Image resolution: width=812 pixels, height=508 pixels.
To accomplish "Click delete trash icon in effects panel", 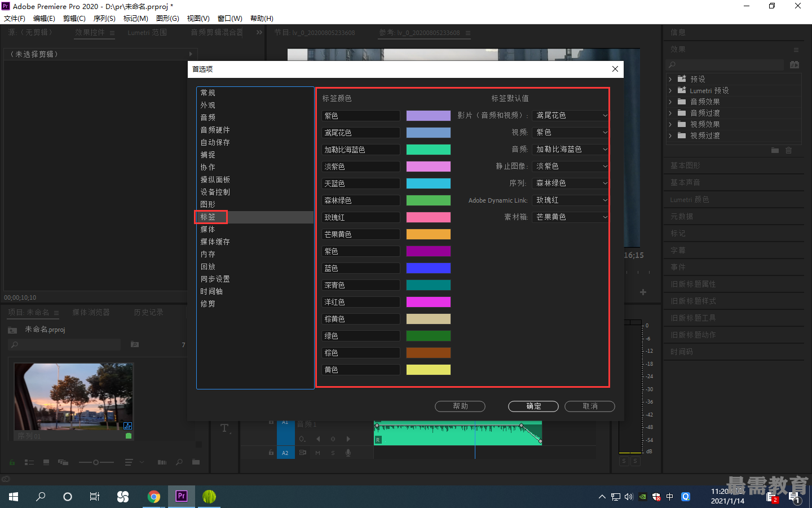I will pos(789,150).
